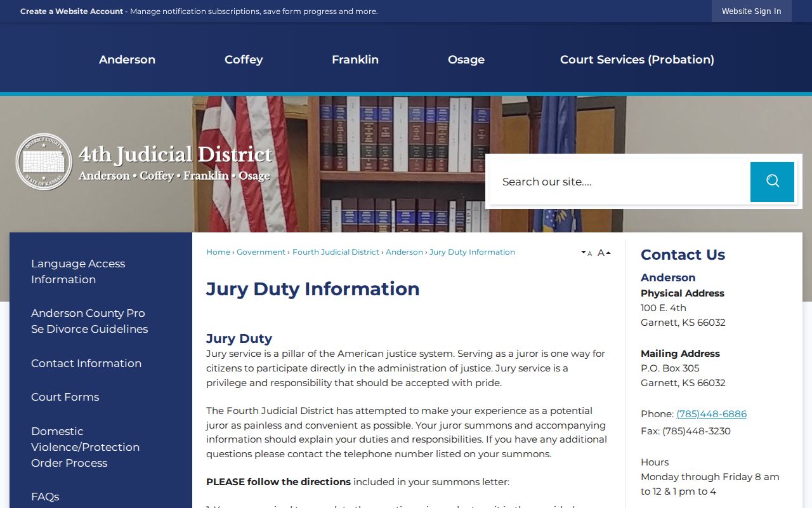Decrease text size with small A icon
This screenshot has height=508, width=812.
click(x=586, y=253)
